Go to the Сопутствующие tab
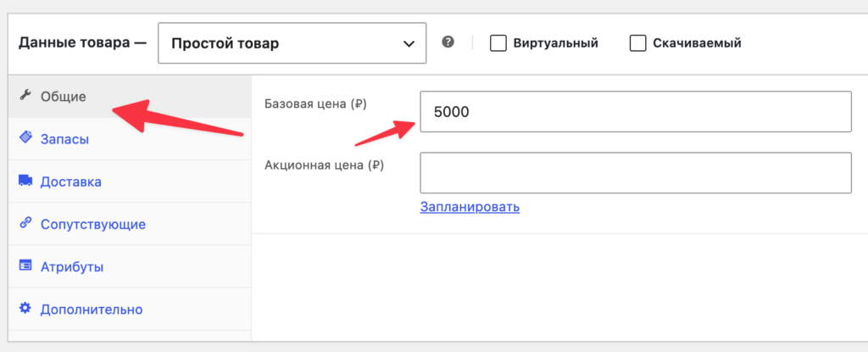 coord(130,224)
